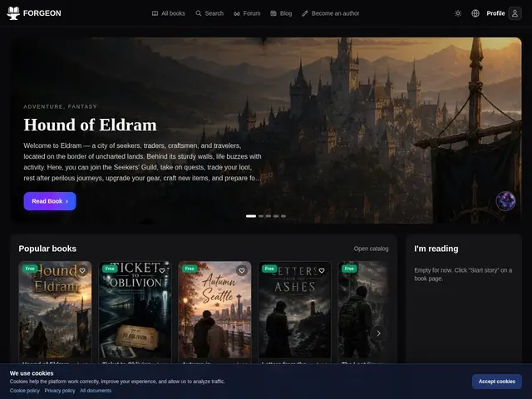Open the author avatar on hero banner
This screenshot has height=399, width=532.
tap(505, 201)
